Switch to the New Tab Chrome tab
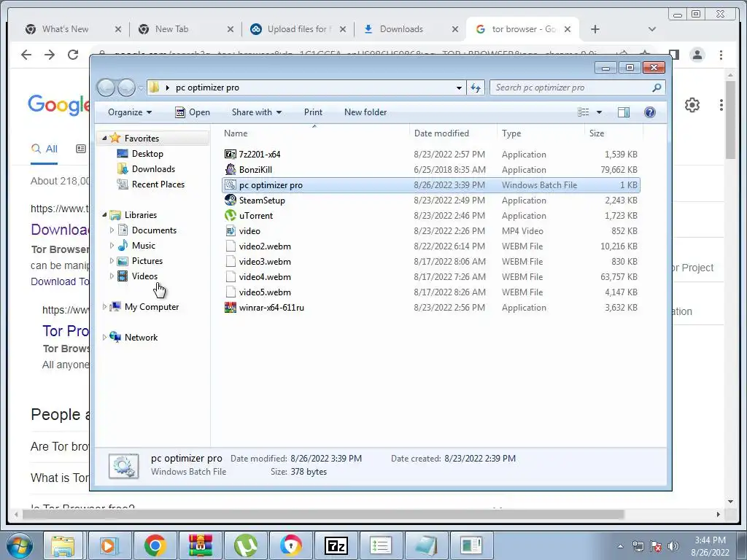747x560 pixels. pos(187,29)
